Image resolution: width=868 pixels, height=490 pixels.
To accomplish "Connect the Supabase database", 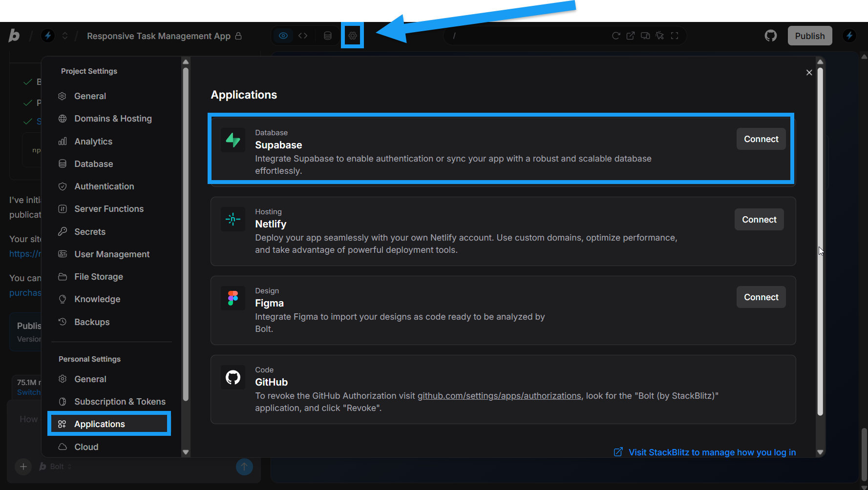I will point(761,139).
